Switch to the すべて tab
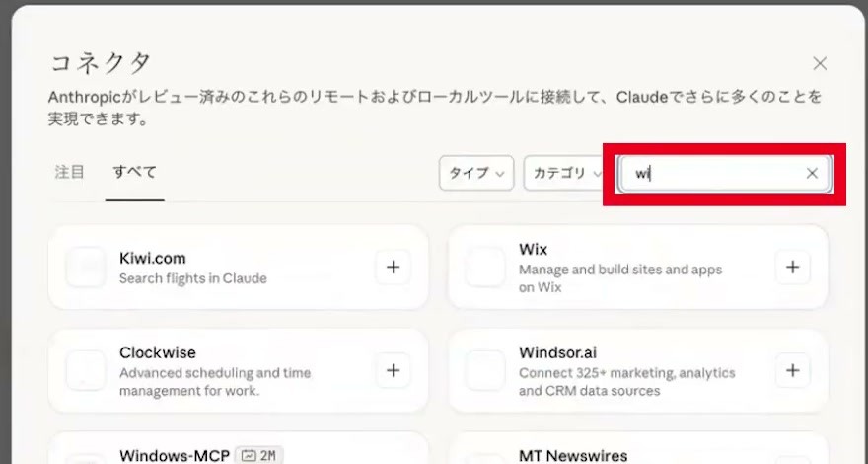Screen dimensions: 868x464 [134, 173]
